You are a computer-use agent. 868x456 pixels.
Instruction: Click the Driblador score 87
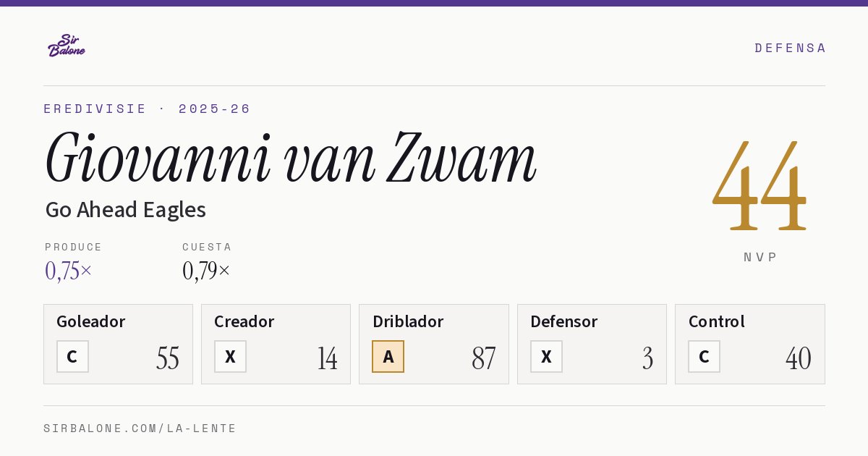tap(483, 358)
